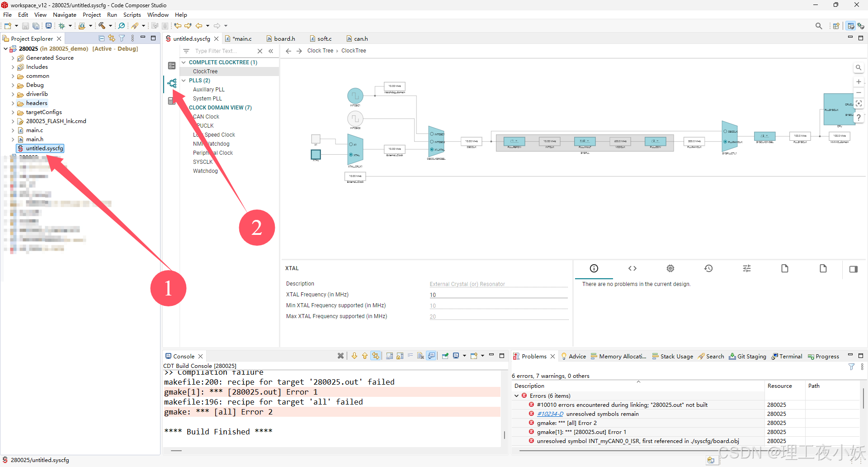Select the INTOSC2 radio on OSCCLKSRCSEL mux
The width and height of the screenshot is (868, 467).
432,142
